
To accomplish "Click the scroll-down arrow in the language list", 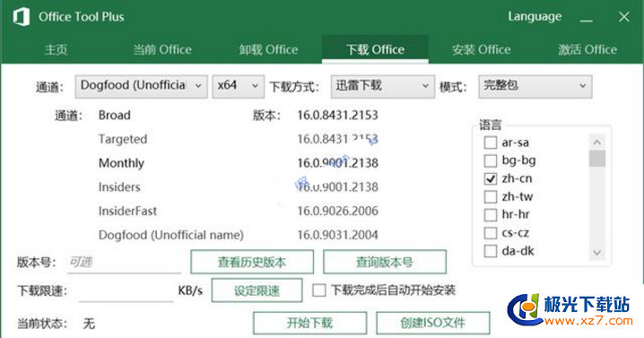I will click(x=597, y=253).
